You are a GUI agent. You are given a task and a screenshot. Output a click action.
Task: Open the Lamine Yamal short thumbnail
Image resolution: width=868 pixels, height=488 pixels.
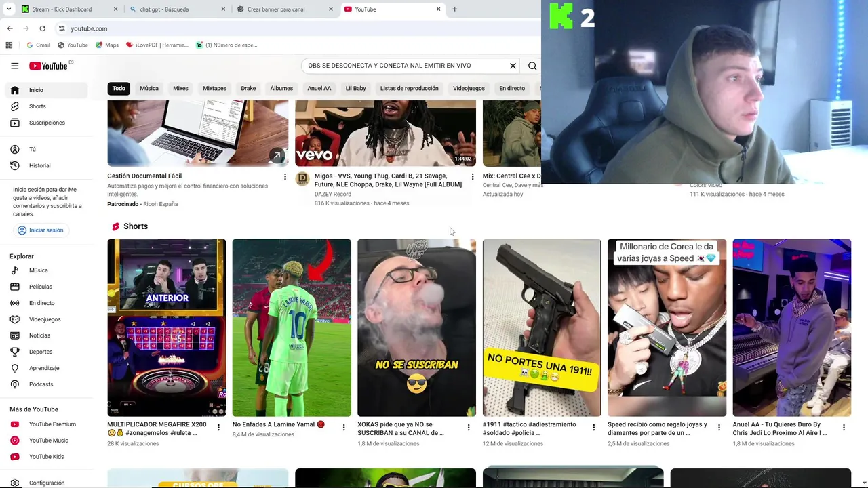(x=292, y=327)
